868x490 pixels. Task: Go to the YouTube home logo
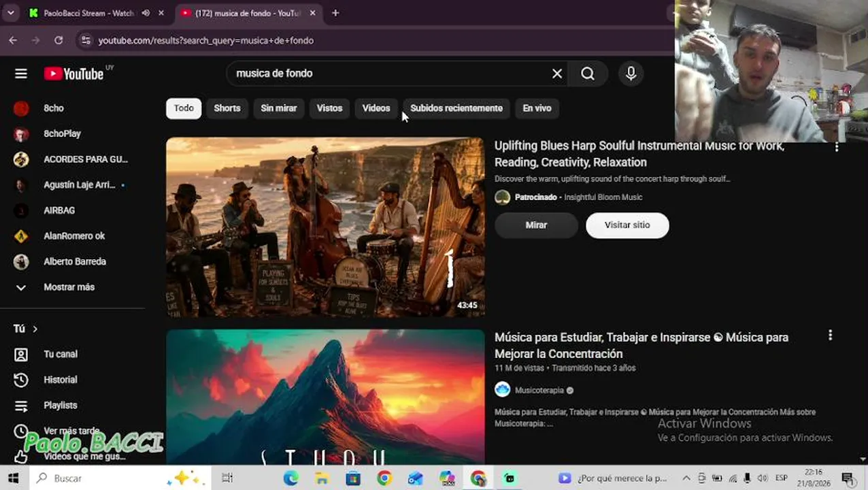[73, 73]
